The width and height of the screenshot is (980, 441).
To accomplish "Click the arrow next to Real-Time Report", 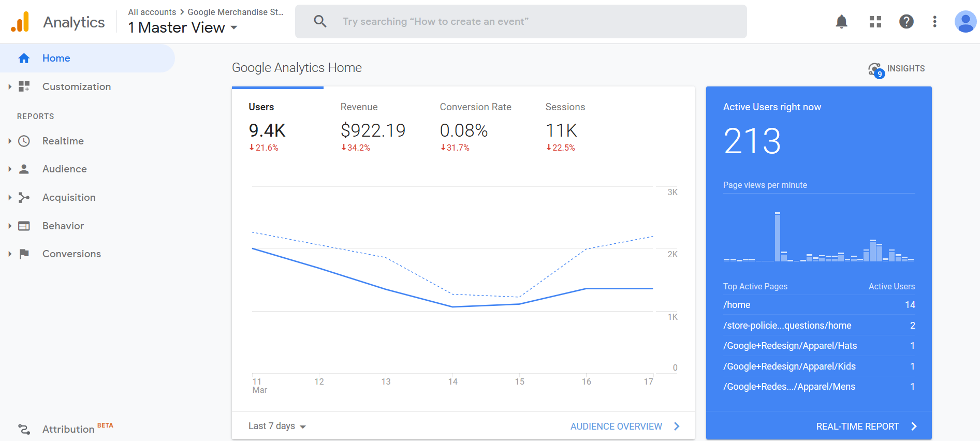I will 914,426.
